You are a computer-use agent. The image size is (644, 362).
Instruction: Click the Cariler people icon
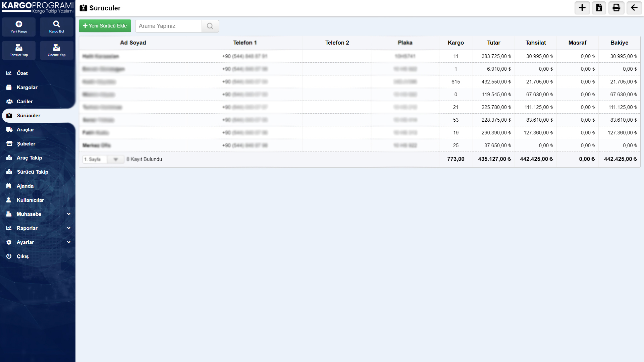pyautogui.click(x=9, y=101)
